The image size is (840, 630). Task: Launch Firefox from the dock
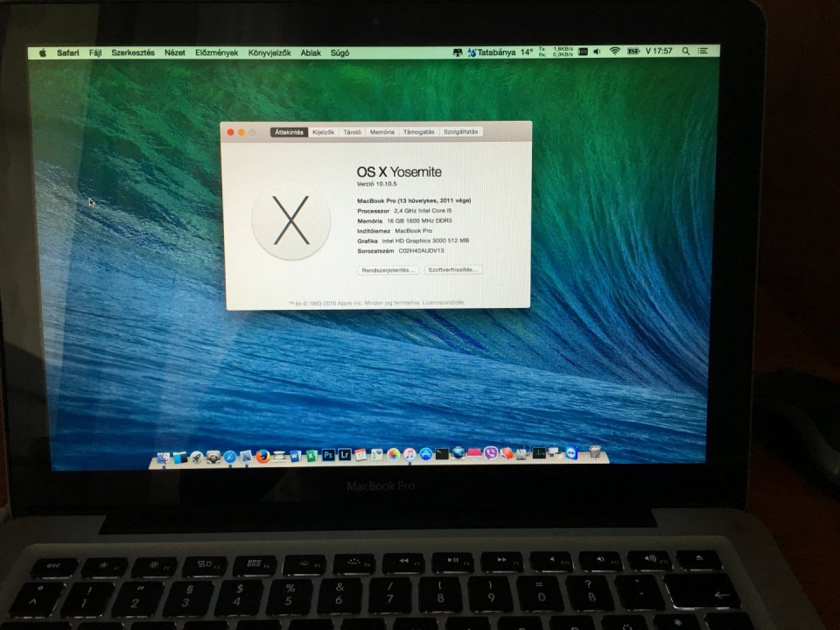point(262,457)
